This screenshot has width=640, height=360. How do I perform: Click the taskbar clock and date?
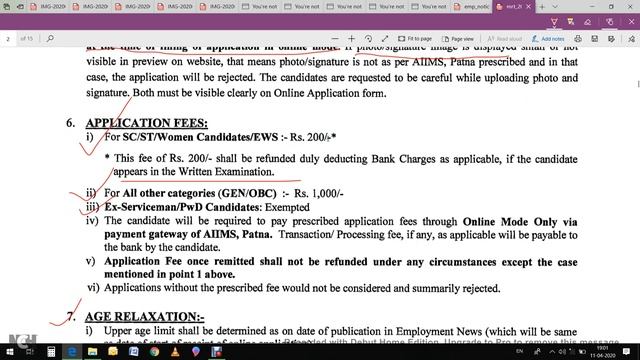(x=602, y=351)
